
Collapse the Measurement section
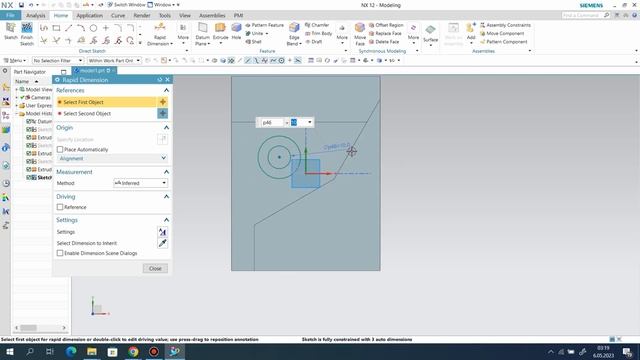[166, 172]
